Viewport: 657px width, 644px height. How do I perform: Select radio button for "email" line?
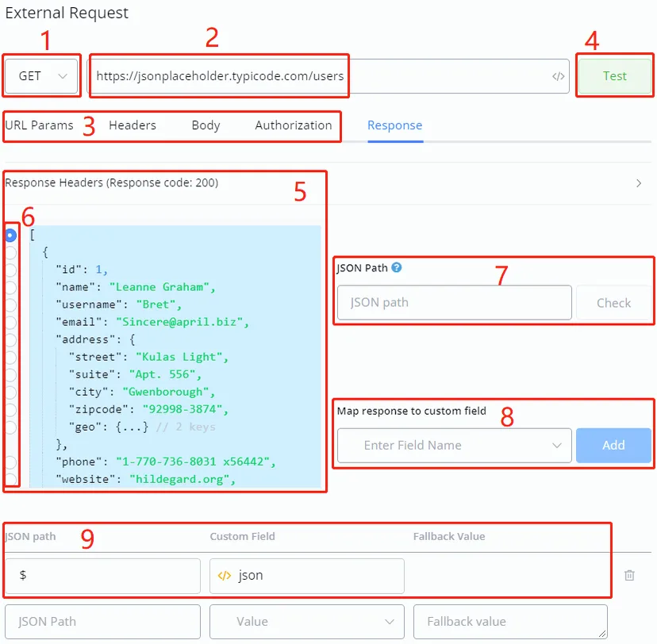10,323
